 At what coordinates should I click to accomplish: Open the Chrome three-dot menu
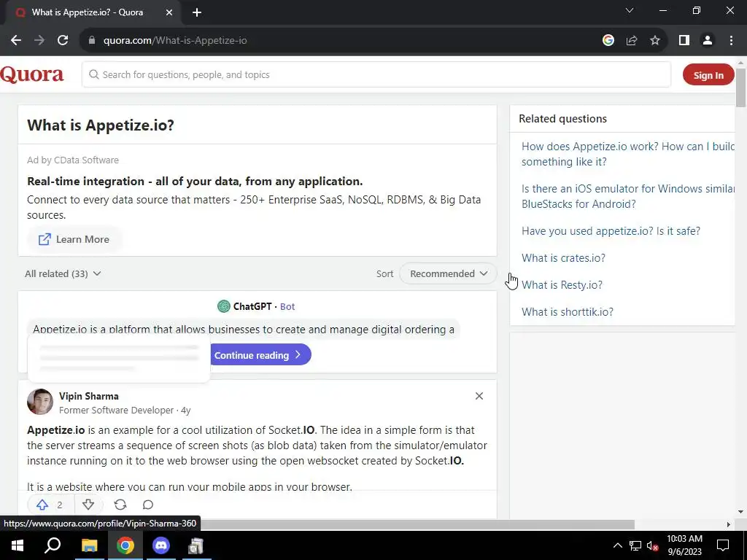pyautogui.click(x=731, y=41)
